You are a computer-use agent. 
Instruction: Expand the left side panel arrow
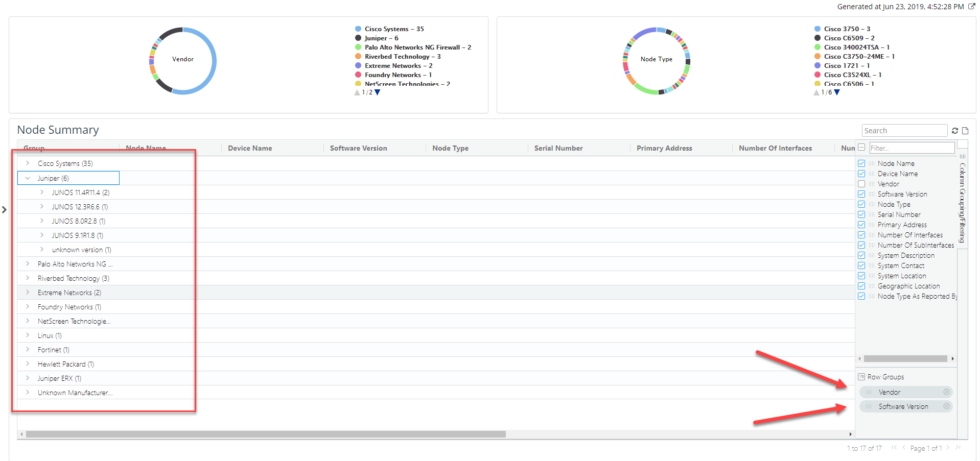(x=4, y=210)
